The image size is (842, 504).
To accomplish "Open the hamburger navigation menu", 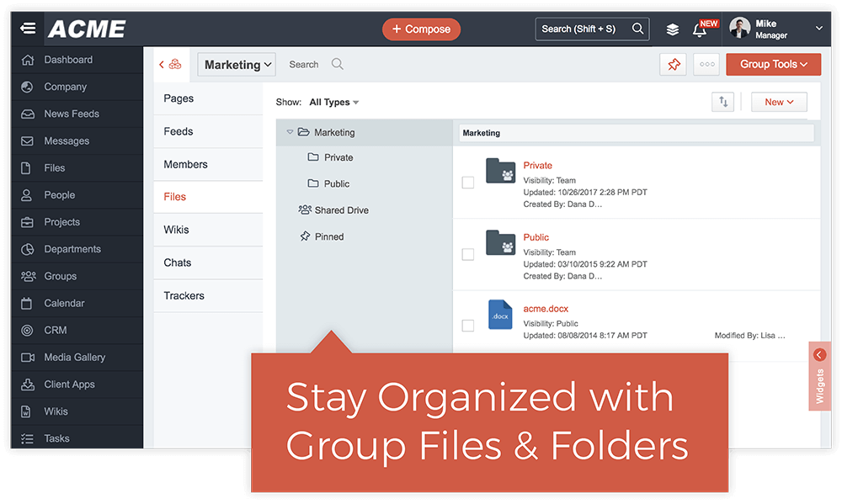I will 28,28.
